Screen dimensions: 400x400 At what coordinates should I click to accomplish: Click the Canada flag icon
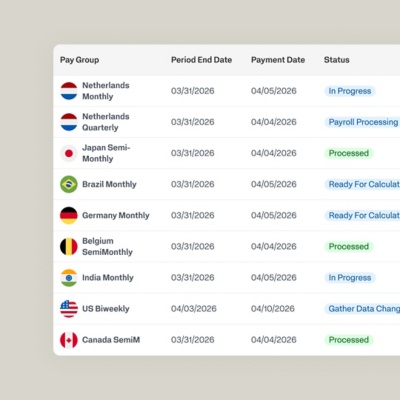click(69, 340)
